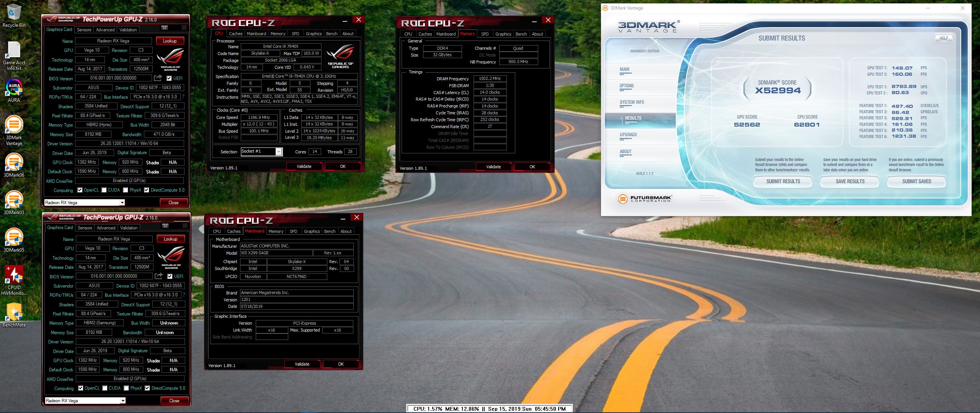Click GPU Name field in top GPU-Z

pyautogui.click(x=113, y=41)
